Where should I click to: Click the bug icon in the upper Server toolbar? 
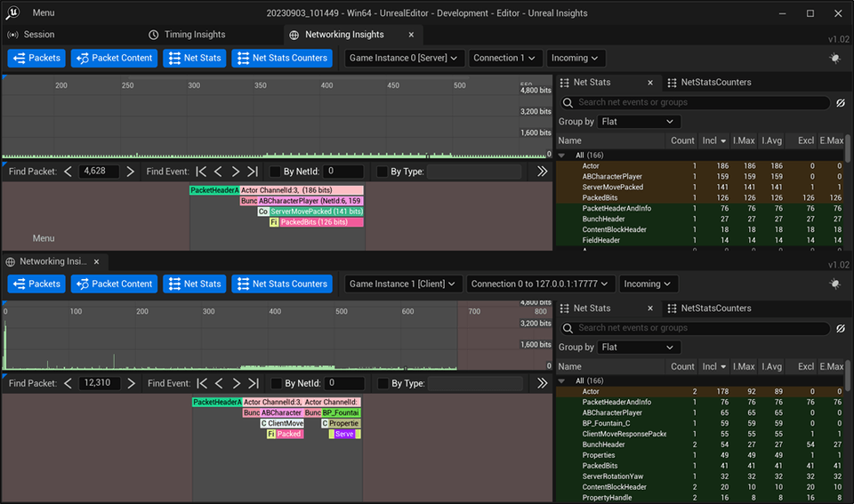click(x=834, y=58)
